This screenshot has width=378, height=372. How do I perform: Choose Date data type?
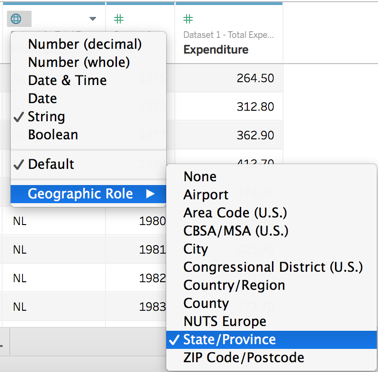click(88, 98)
